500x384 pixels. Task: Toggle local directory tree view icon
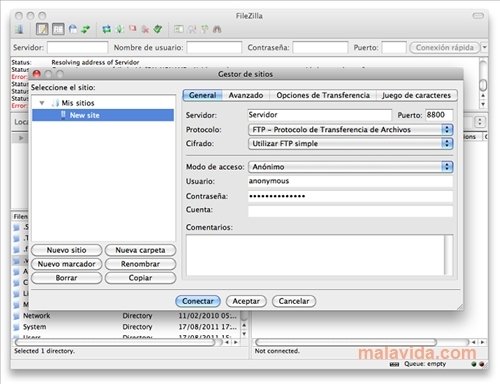[x=58, y=29]
